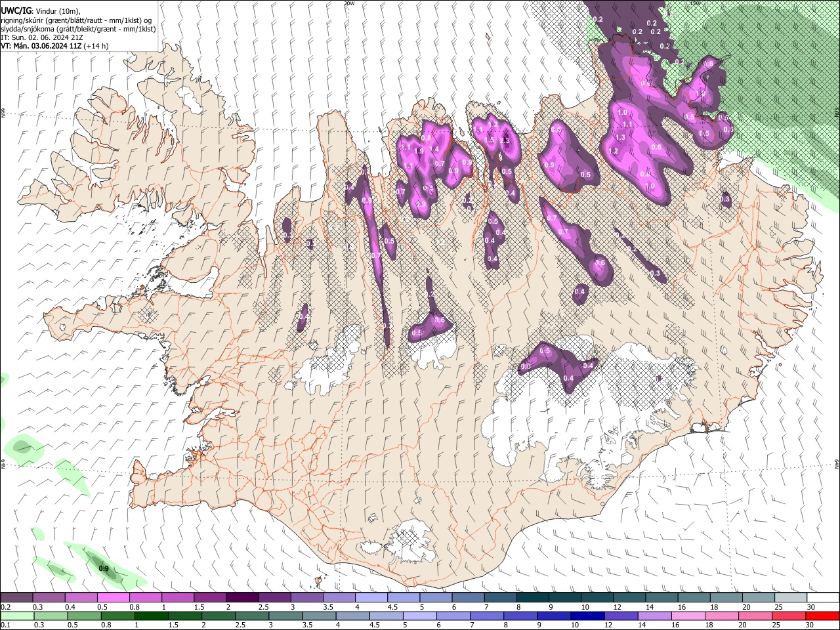The height and width of the screenshot is (630, 840).
Task: Click lower legend swatch between 0.1 and 0.3
Action: click(x=17, y=616)
